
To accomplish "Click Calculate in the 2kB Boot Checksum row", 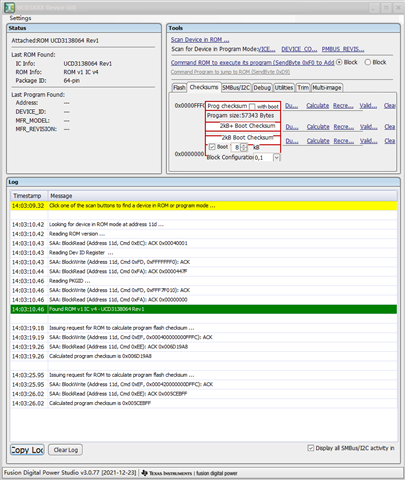I will click(318, 141).
